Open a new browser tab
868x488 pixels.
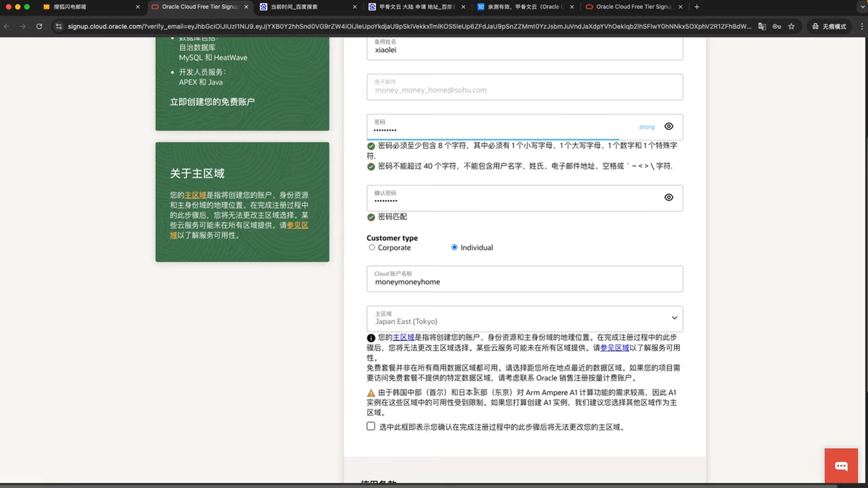pyautogui.click(x=696, y=7)
